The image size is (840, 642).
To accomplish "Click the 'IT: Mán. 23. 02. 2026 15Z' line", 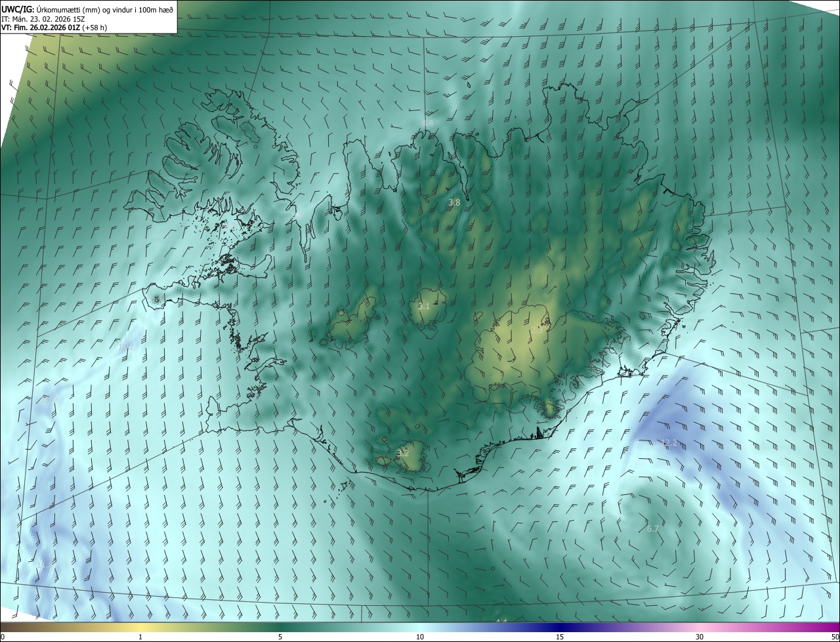I will tap(43, 19).
